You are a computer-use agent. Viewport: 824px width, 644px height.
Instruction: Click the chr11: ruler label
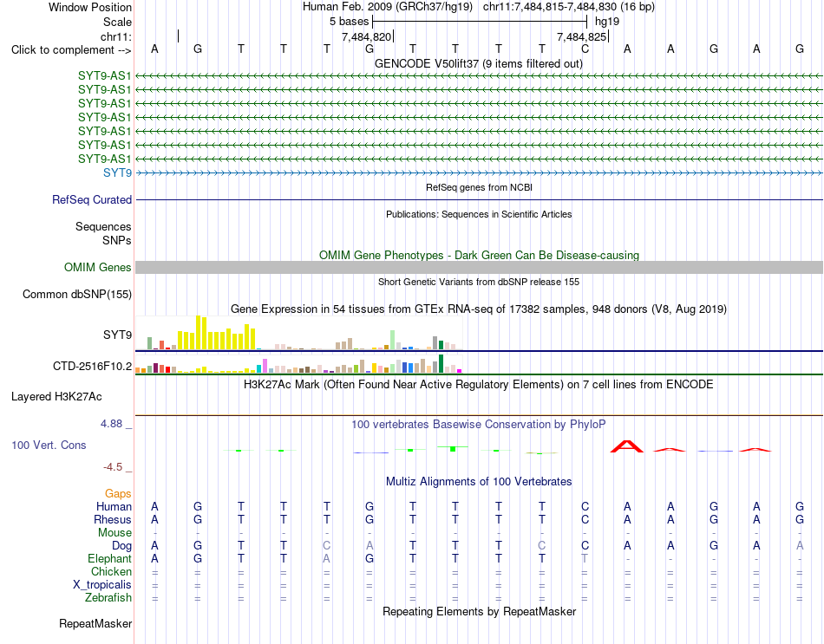point(116,36)
